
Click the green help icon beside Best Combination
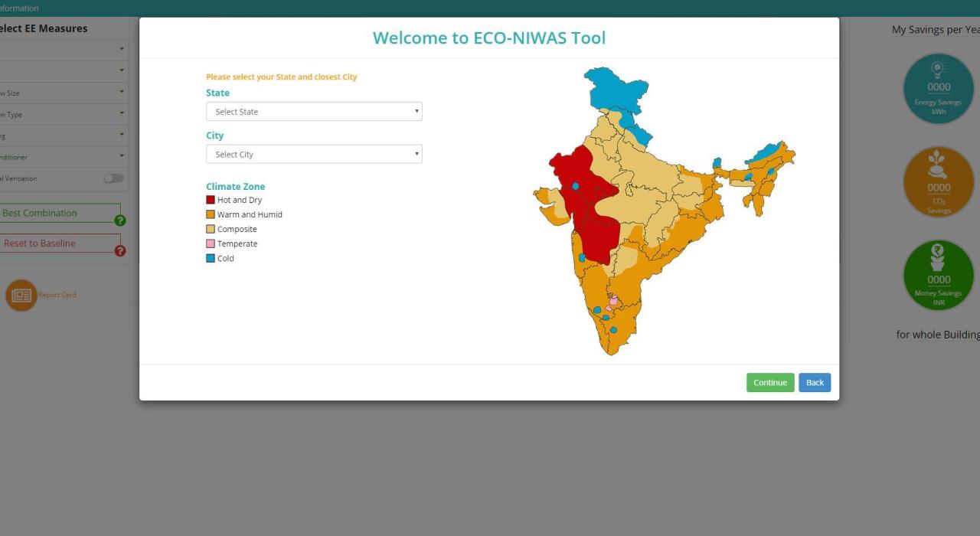[x=120, y=221]
